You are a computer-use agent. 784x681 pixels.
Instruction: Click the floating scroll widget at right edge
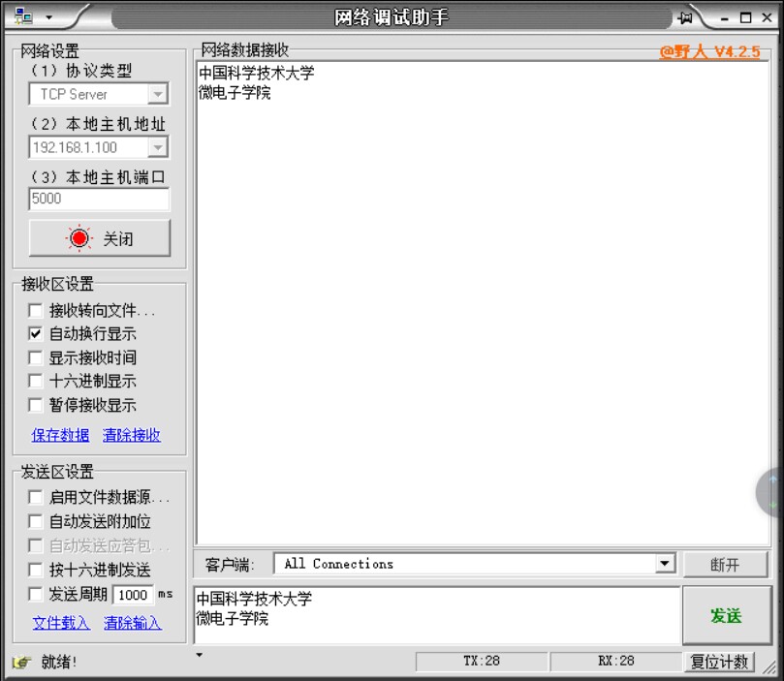click(x=769, y=492)
